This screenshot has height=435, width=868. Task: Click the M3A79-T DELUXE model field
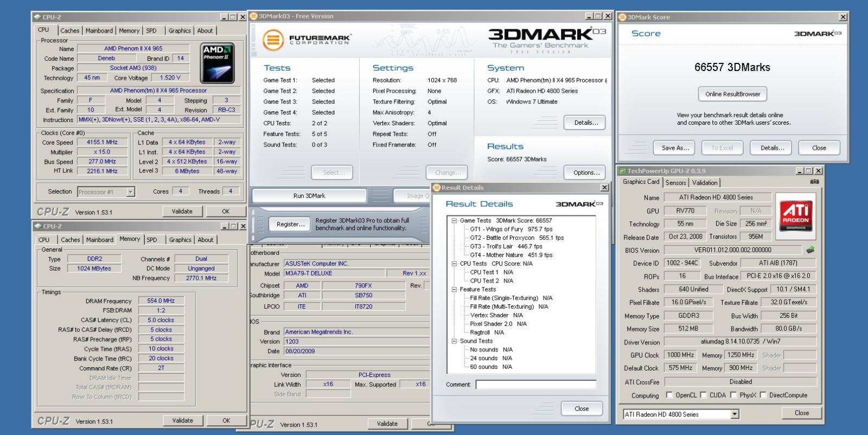pyautogui.click(x=335, y=273)
